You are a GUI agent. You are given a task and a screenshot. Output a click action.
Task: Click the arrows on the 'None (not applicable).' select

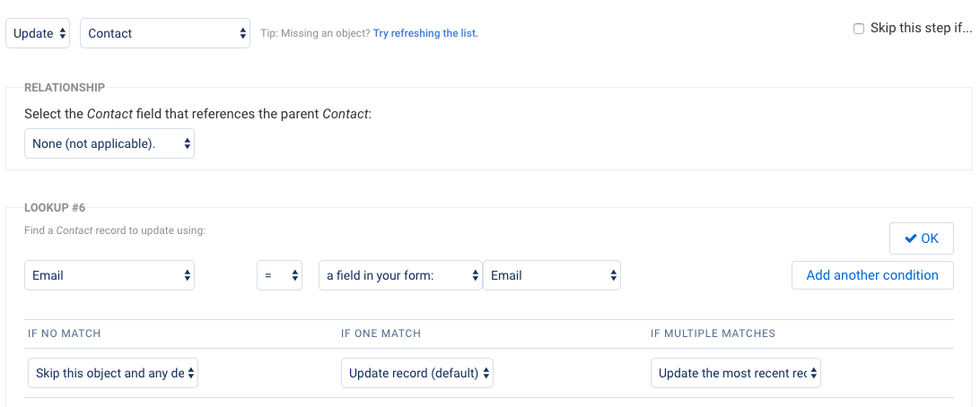187,143
